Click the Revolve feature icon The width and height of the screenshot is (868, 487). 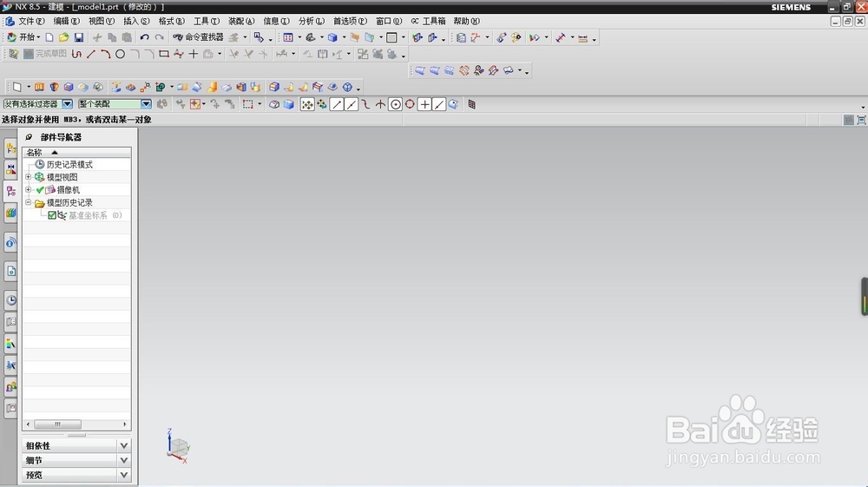[54, 87]
